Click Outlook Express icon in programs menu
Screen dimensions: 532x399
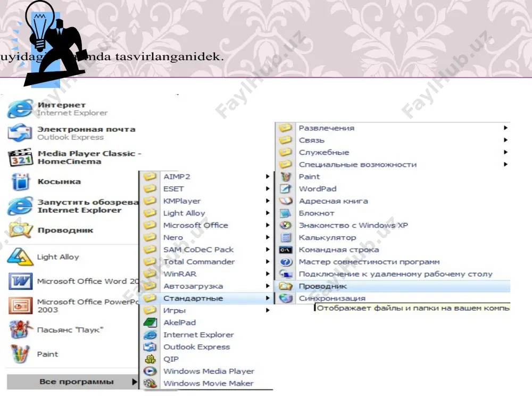tap(150, 347)
